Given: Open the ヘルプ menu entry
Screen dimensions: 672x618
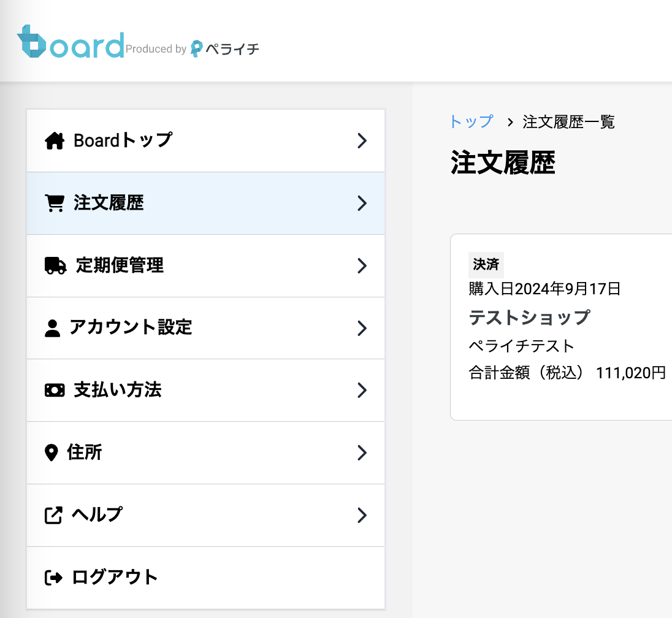Looking at the screenshot, I should point(97,514).
